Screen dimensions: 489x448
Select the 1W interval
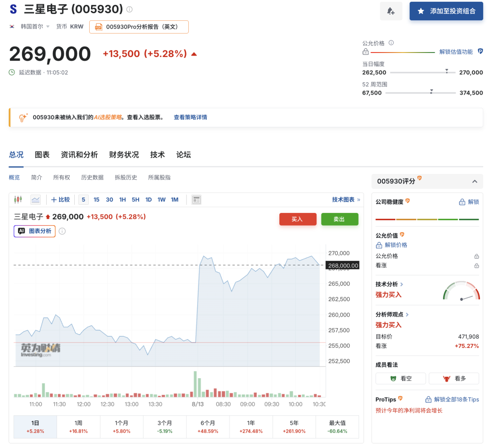[x=162, y=200]
